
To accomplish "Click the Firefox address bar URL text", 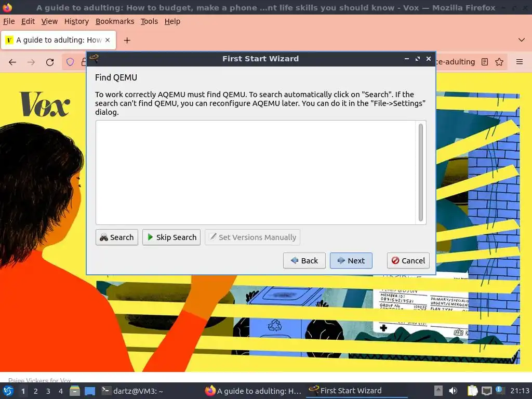I will pos(455,62).
